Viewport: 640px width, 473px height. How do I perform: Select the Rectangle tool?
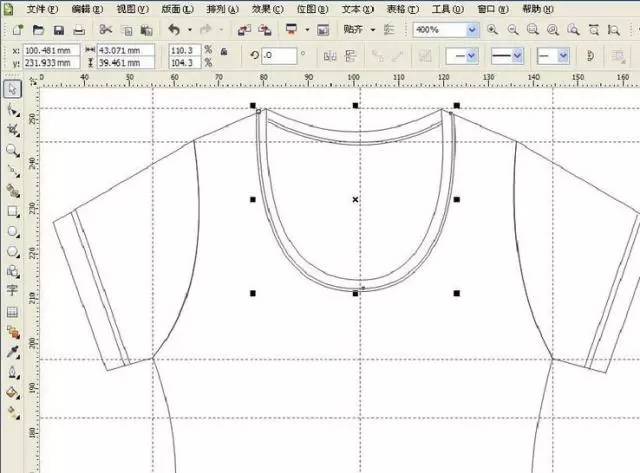pyautogui.click(x=13, y=211)
